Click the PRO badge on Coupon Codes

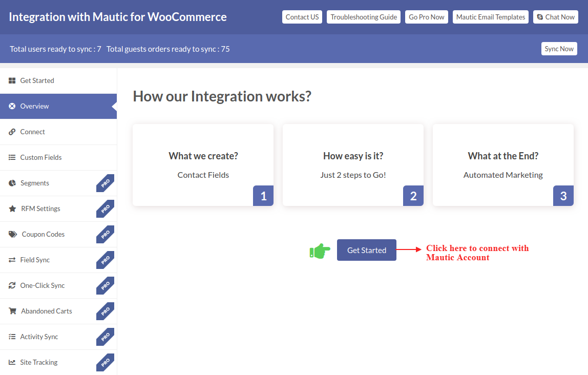click(106, 235)
